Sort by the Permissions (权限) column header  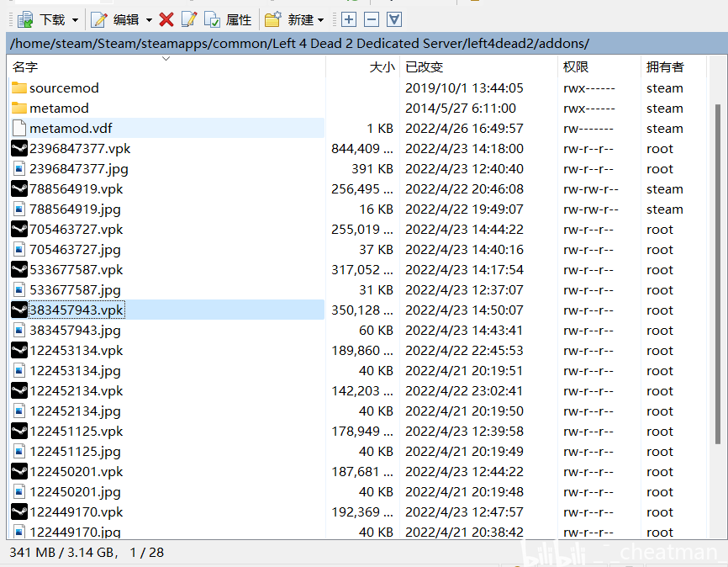click(599, 67)
